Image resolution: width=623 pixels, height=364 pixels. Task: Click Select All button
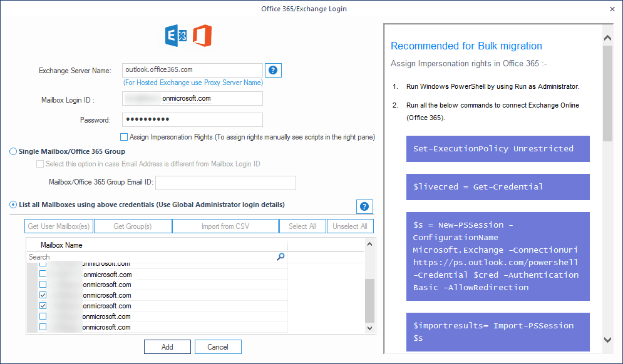[302, 226]
